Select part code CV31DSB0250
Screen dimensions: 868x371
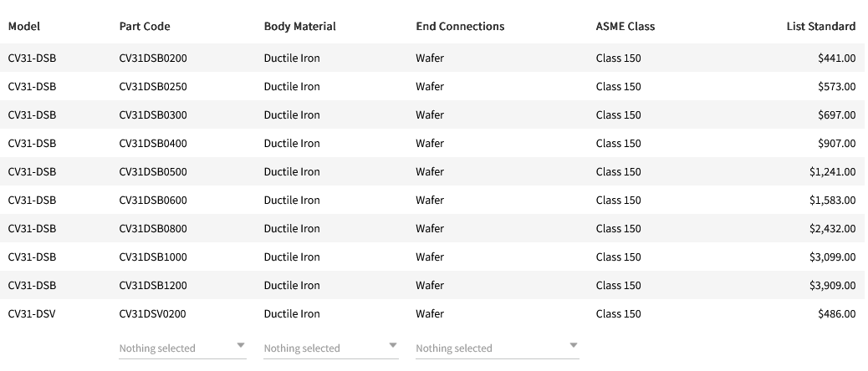[153, 87]
